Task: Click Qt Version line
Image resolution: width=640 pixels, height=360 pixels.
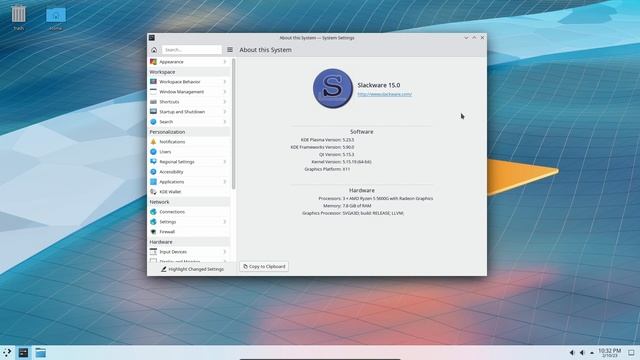Action: coord(336,154)
